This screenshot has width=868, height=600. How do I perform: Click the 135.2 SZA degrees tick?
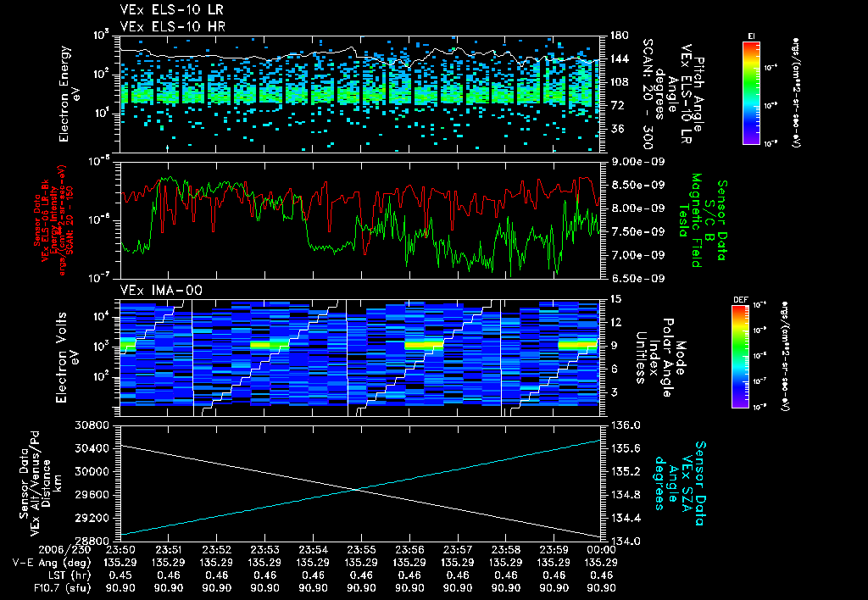[625, 471]
